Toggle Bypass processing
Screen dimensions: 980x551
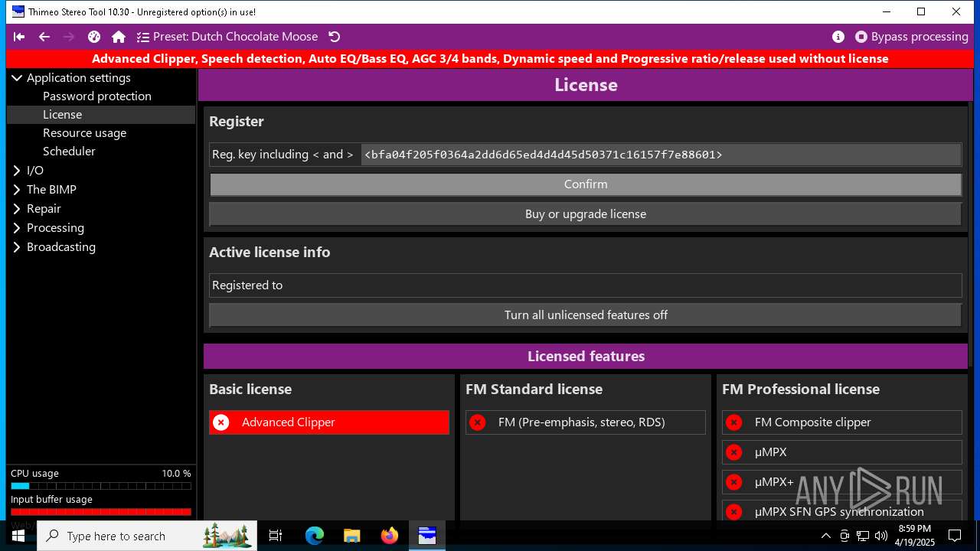tap(912, 37)
